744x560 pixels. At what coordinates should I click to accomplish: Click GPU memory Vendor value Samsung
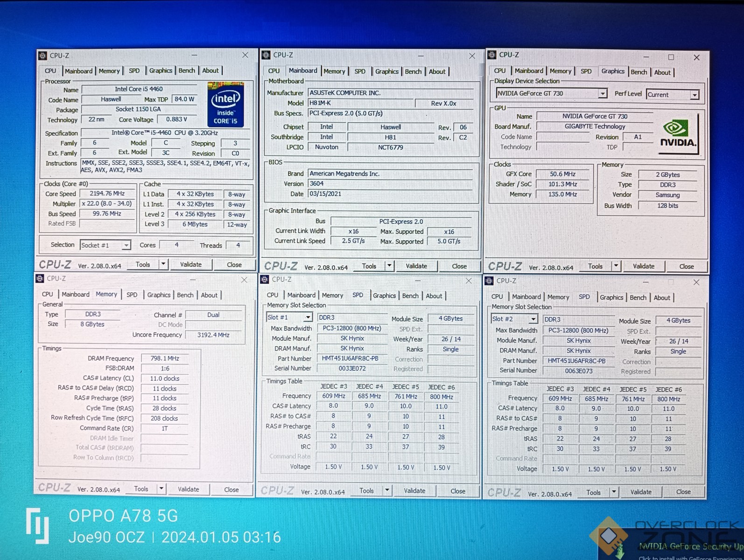[667, 195]
